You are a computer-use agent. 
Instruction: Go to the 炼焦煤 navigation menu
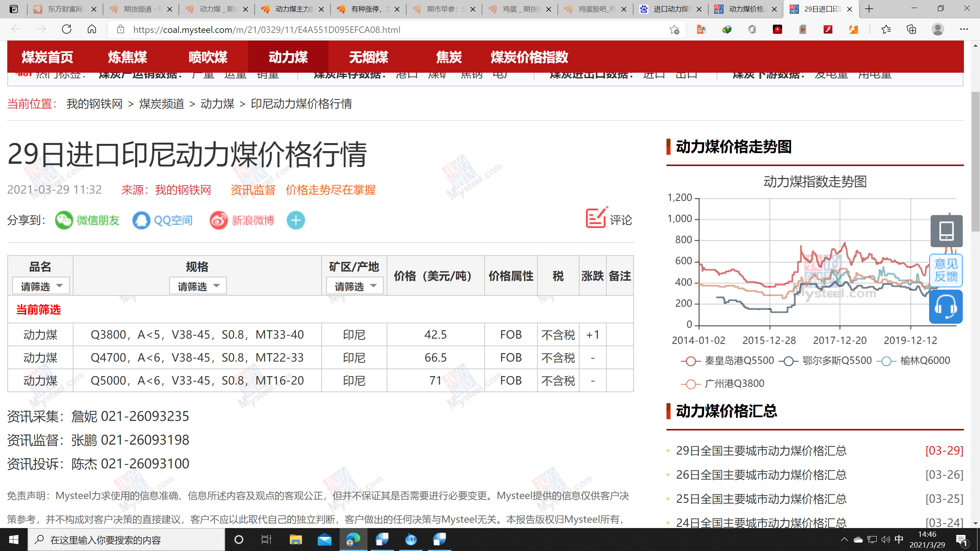coord(127,57)
